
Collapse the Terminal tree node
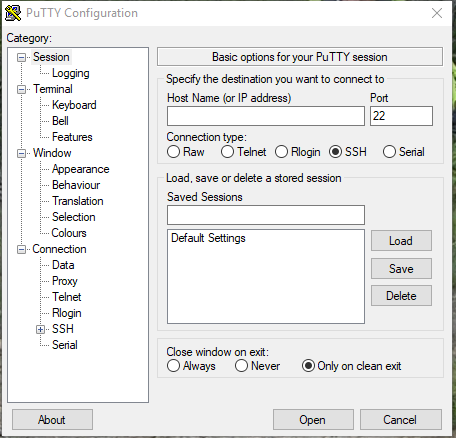point(21,89)
